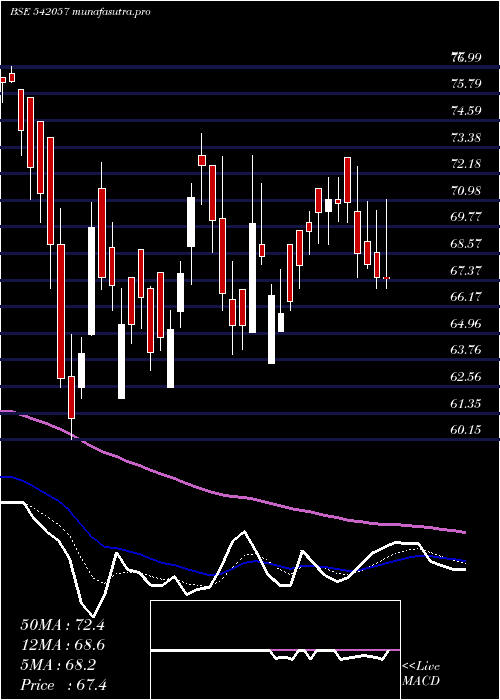This screenshot has height=700, width=500.
Task: Click the 61.35 price axis label
Action: click(x=466, y=403)
